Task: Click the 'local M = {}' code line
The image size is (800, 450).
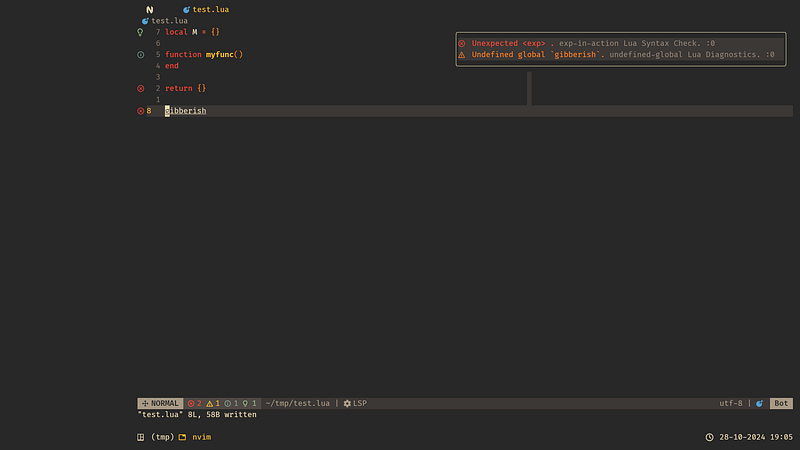Action: pyautogui.click(x=192, y=32)
